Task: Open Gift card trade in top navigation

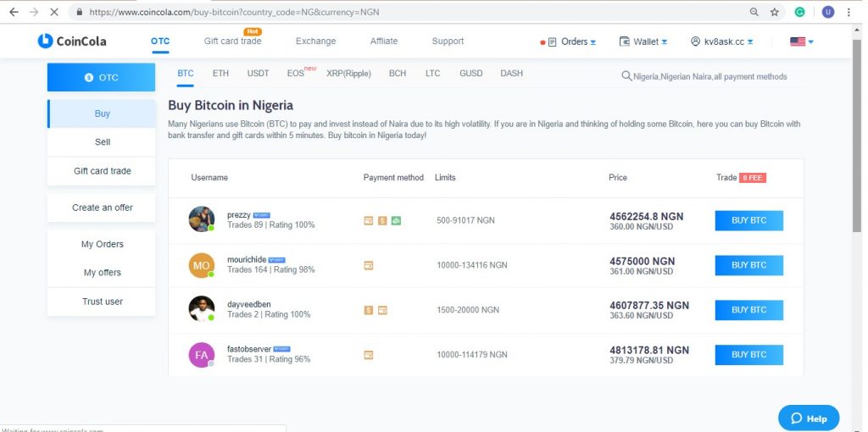Action: 232,41
